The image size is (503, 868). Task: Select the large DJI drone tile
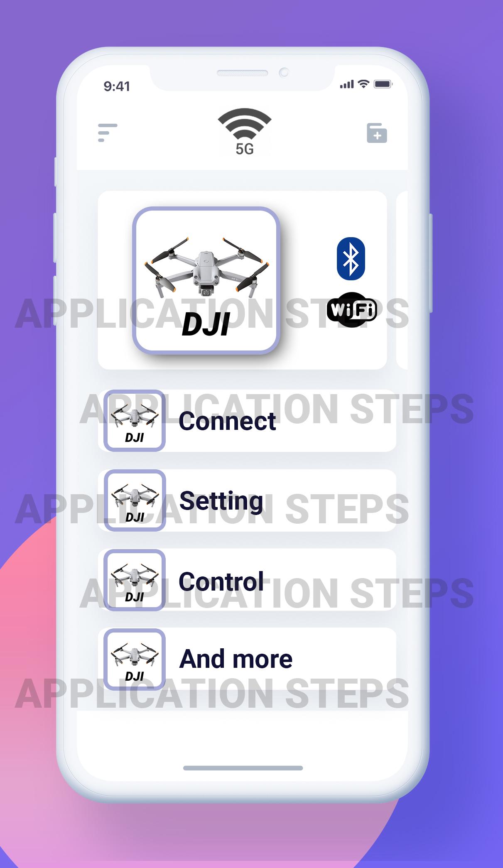pyautogui.click(x=206, y=280)
